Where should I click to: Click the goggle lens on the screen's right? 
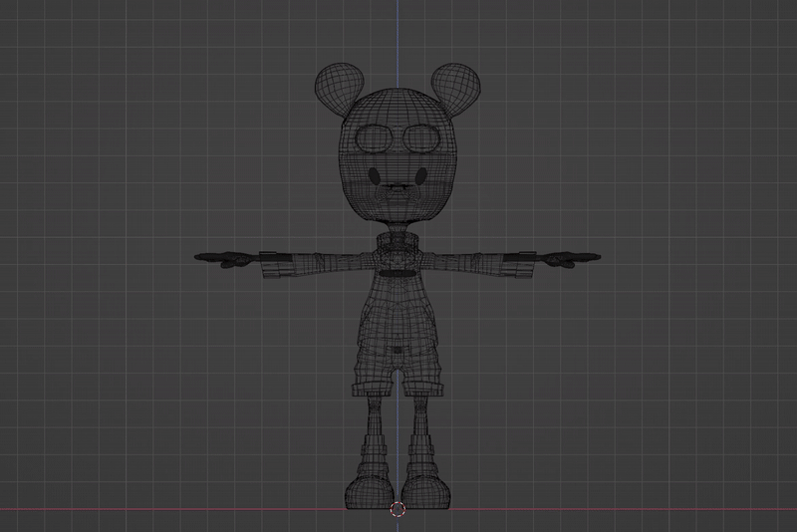point(421,138)
